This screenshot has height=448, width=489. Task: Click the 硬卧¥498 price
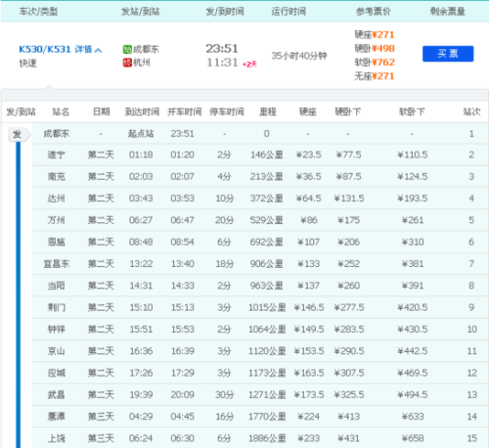pyautogui.click(x=375, y=49)
